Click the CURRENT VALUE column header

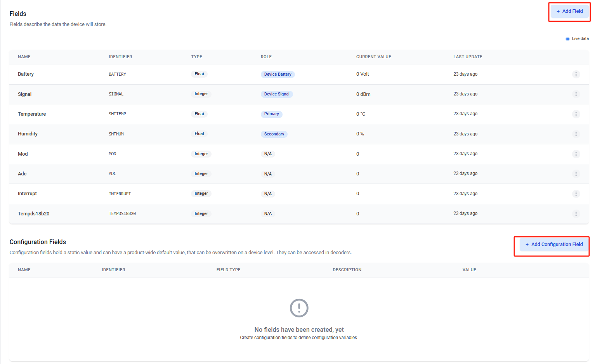[374, 57]
